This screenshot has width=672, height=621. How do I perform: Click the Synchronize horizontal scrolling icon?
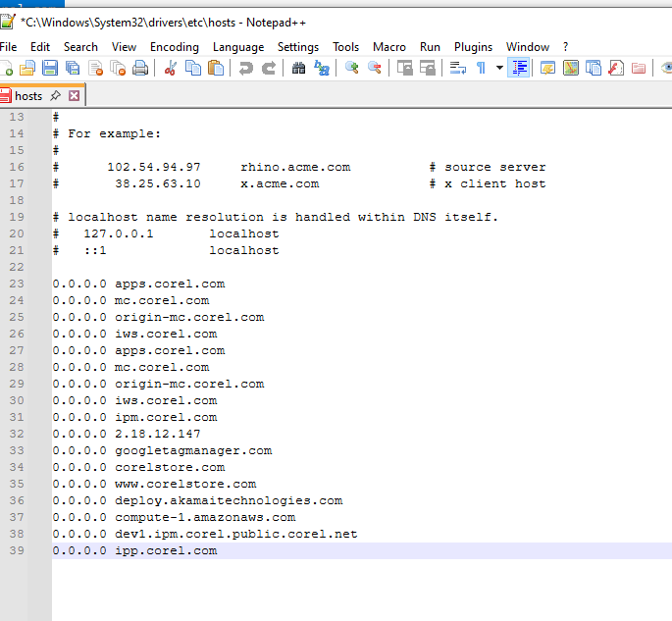(x=428, y=68)
